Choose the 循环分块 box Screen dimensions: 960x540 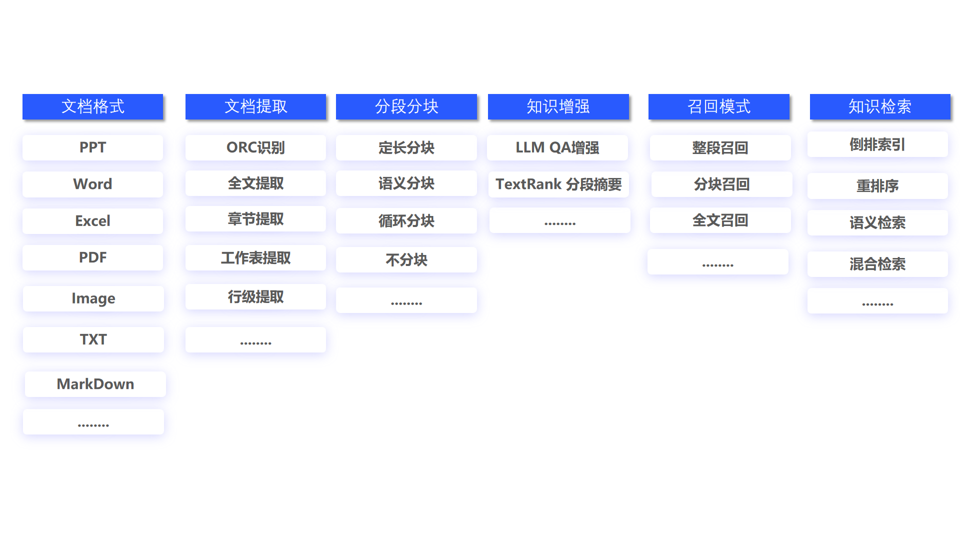coord(406,221)
